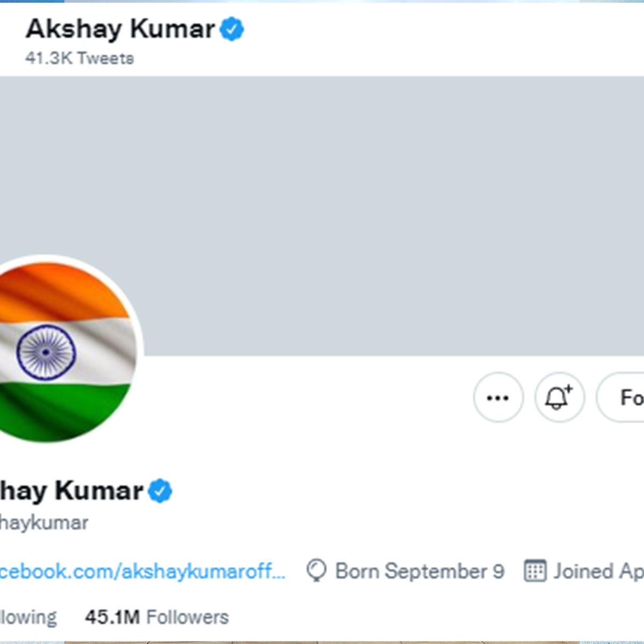644x644 pixels.
Task: Open the three-dots more options button
Action: 498,398
